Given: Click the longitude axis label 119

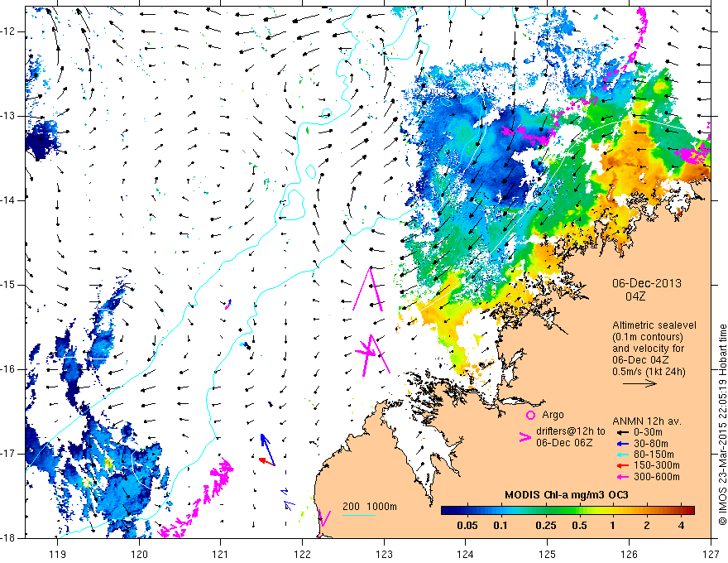Looking at the screenshot, I should point(57,554).
